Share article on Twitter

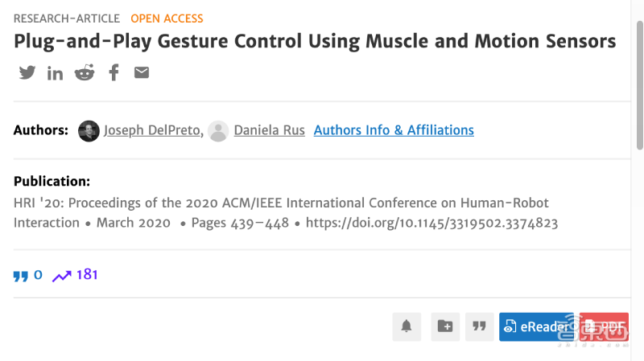pyautogui.click(x=27, y=73)
